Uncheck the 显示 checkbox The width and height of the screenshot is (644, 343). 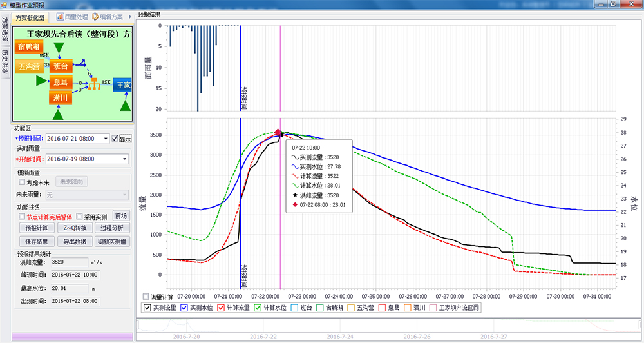pyautogui.click(x=115, y=139)
